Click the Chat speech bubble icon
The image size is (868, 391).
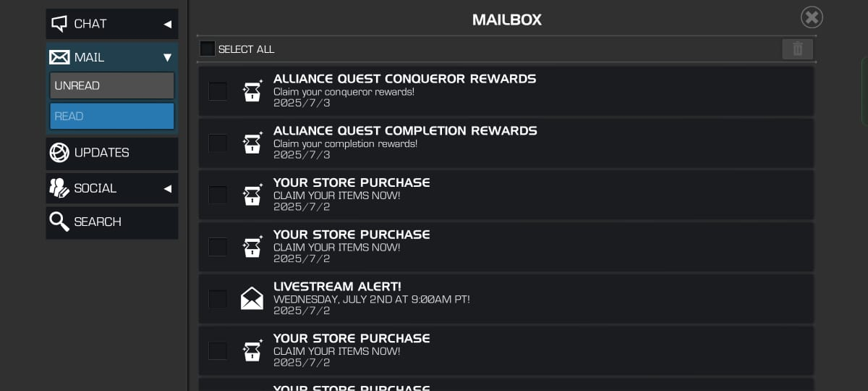click(x=59, y=24)
